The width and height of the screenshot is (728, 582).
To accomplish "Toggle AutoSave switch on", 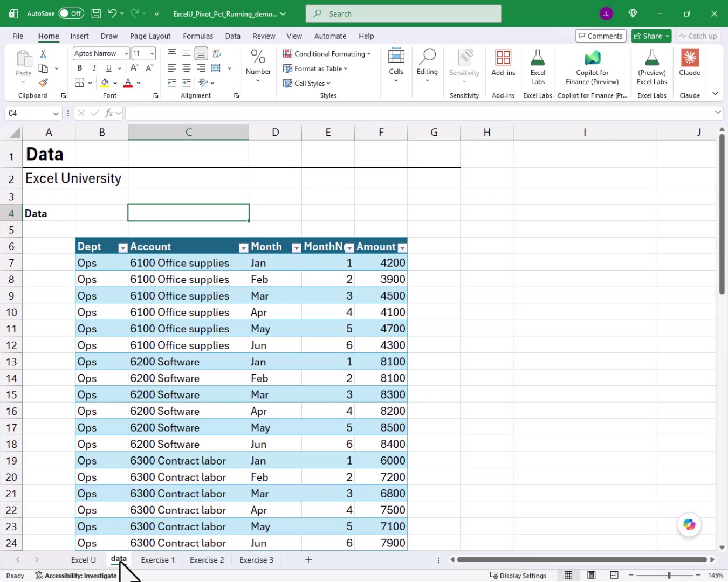I will [x=71, y=13].
